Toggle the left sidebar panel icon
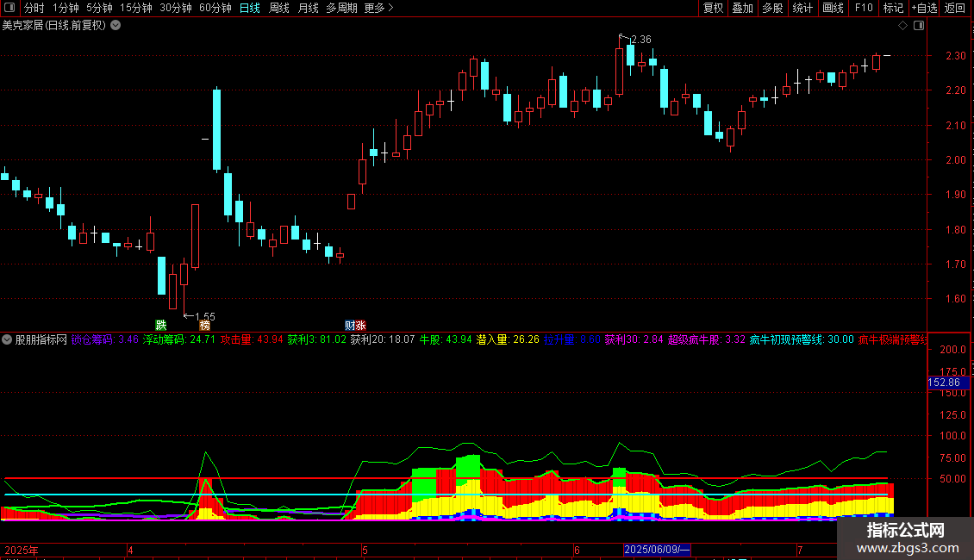 point(9,8)
